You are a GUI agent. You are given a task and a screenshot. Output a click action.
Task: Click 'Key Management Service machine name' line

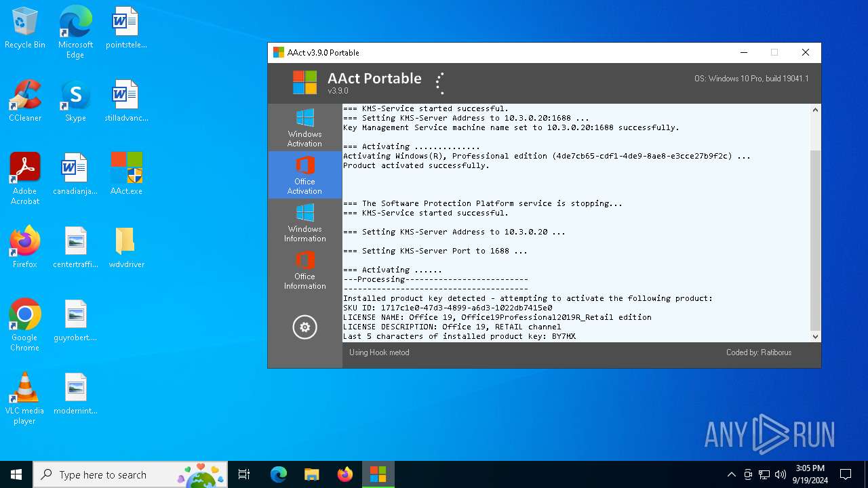[511, 127]
